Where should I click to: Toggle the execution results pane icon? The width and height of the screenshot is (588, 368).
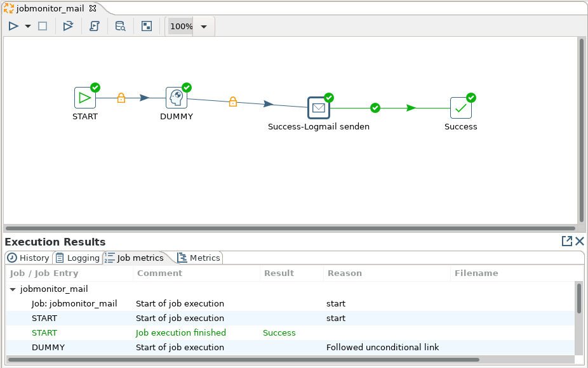[x=147, y=26]
